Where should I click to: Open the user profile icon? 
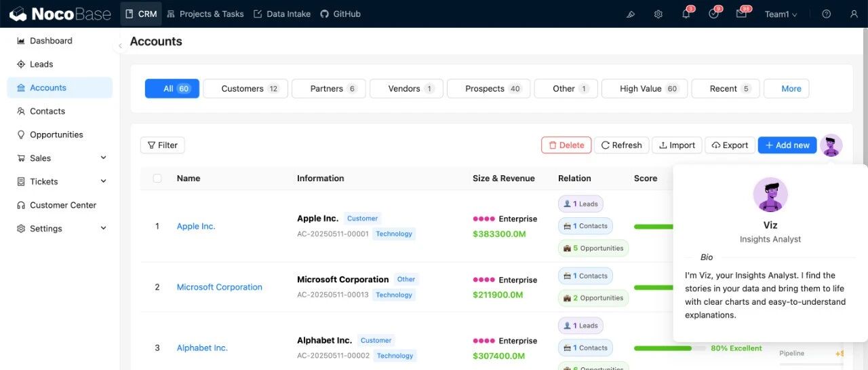pyautogui.click(x=853, y=14)
